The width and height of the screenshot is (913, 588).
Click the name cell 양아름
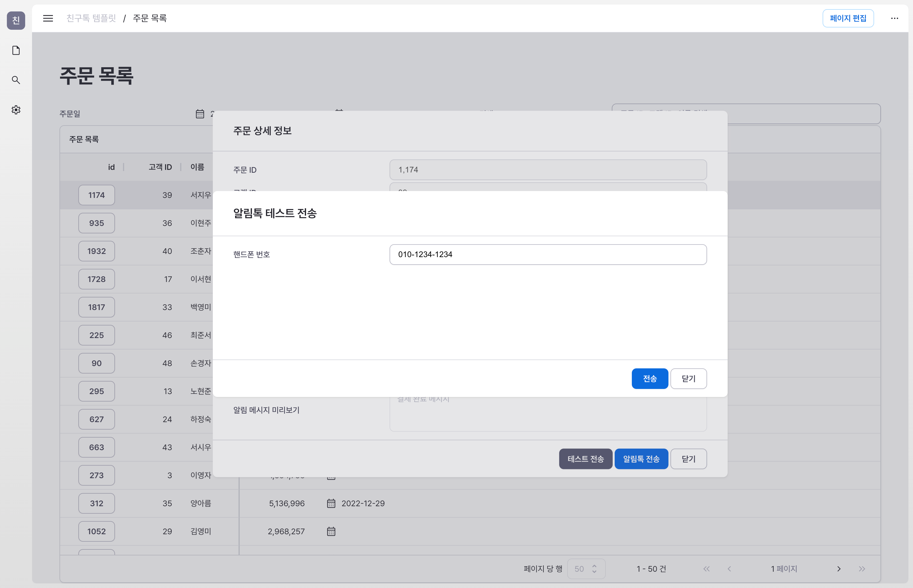click(x=201, y=503)
